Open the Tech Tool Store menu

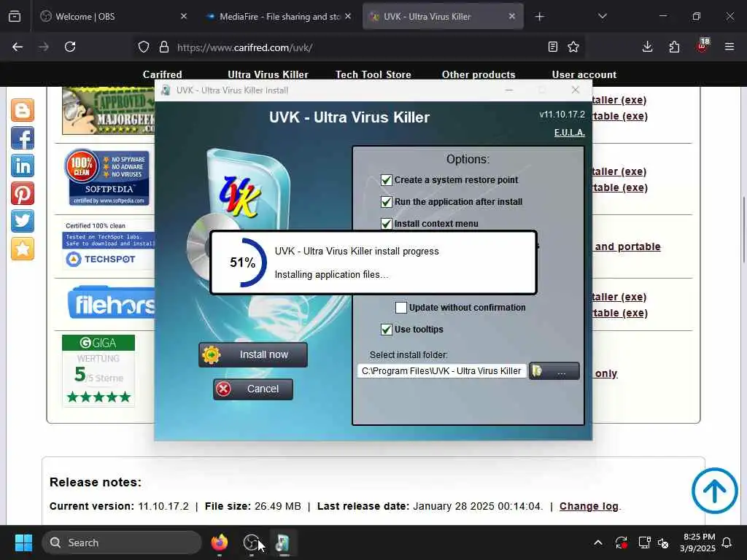[x=373, y=75]
